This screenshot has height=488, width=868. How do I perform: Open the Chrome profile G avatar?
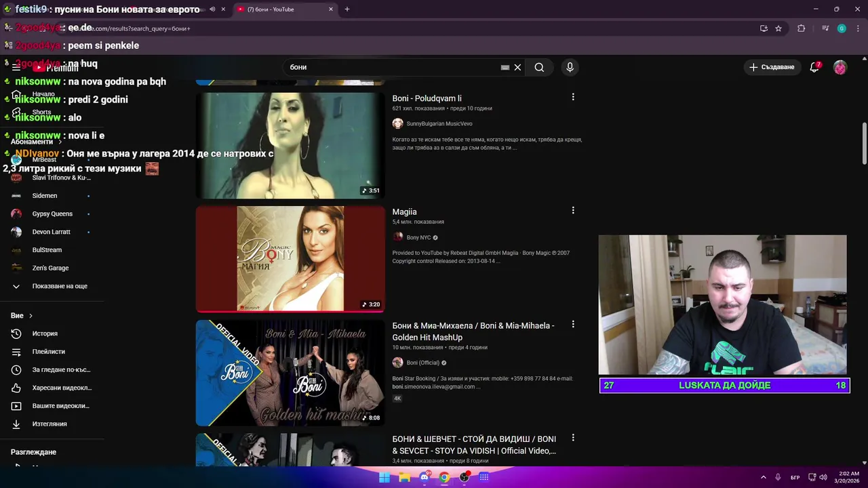coord(842,28)
